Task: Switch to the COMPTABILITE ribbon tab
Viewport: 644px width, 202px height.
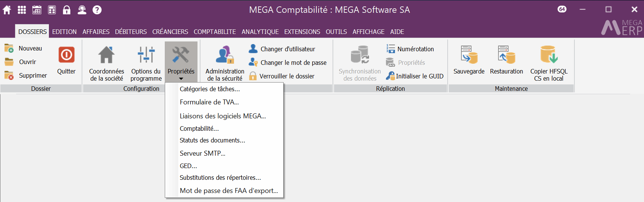Action: point(215,32)
